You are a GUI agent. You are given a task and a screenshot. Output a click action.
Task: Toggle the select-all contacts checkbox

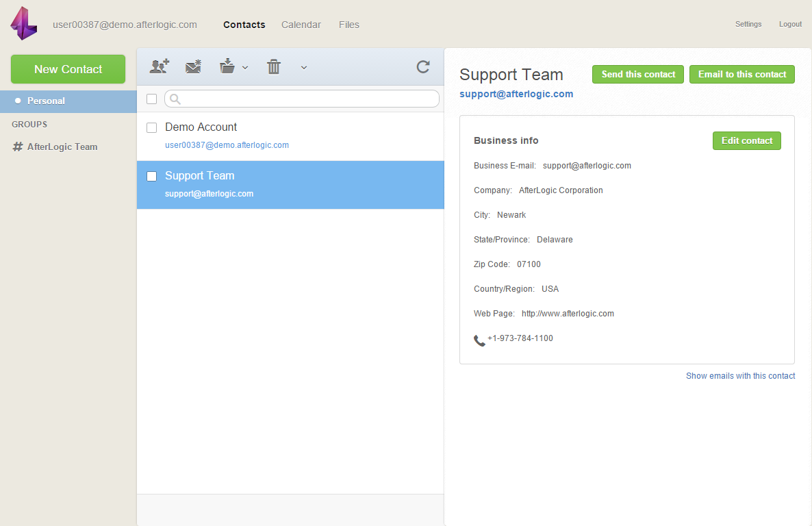[x=152, y=99]
